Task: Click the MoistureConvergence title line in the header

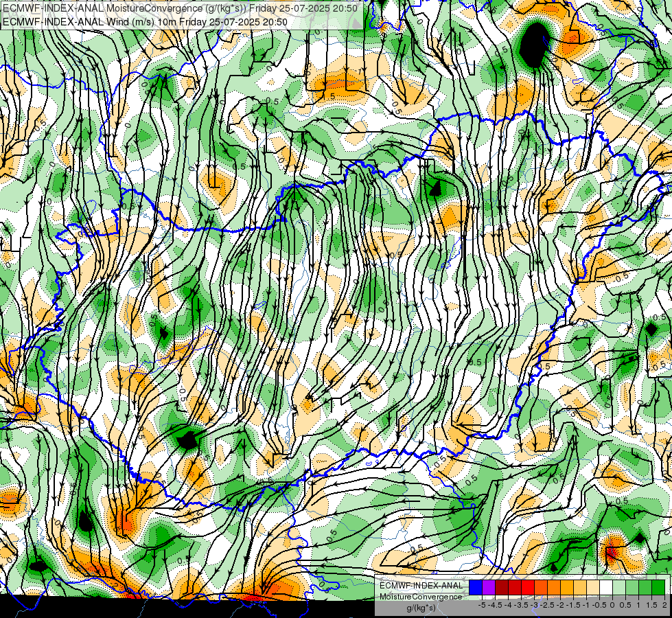Action: pyautogui.click(x=180, y=8)
